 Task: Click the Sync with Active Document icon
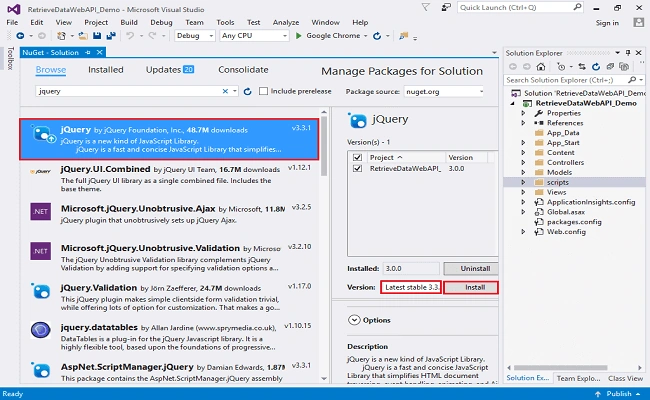click(582, 67)
